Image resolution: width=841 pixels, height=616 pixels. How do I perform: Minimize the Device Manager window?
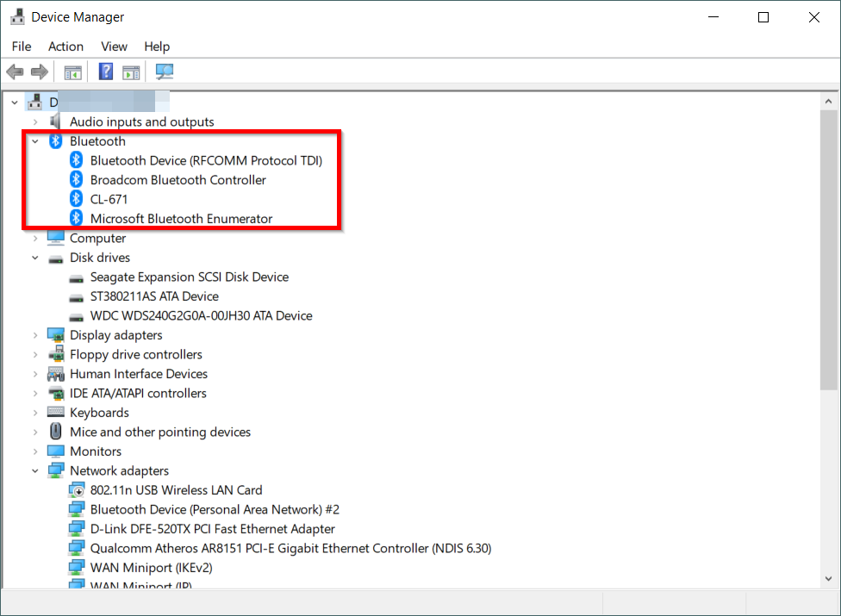coord(713,17)
